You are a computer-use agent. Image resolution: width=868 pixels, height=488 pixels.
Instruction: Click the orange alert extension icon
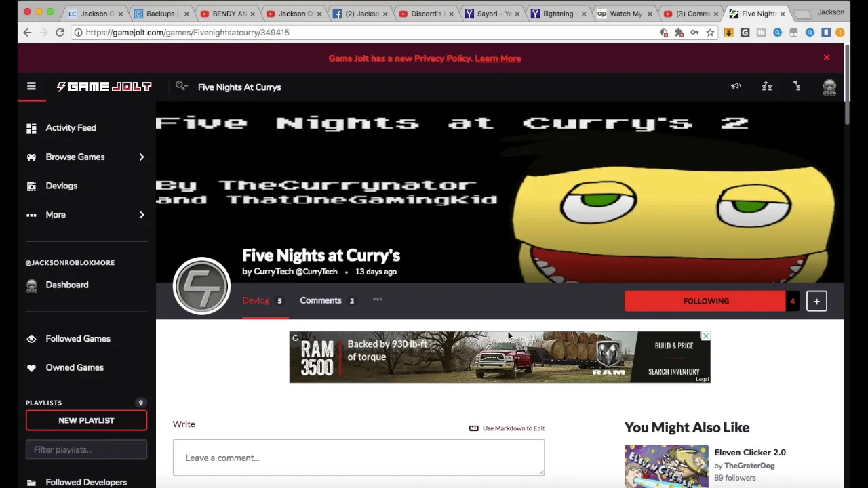pos(840,32)
